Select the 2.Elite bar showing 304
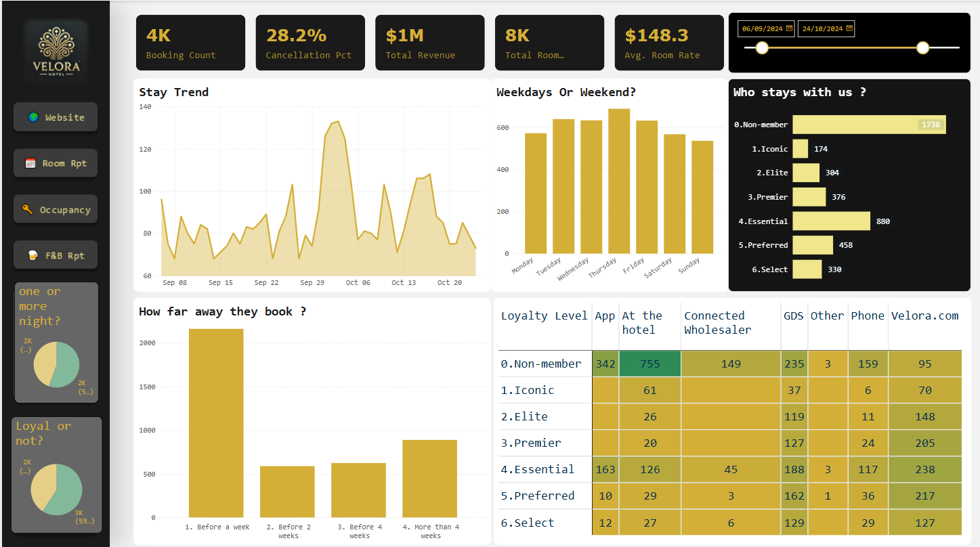 click(x=806, y=173)
